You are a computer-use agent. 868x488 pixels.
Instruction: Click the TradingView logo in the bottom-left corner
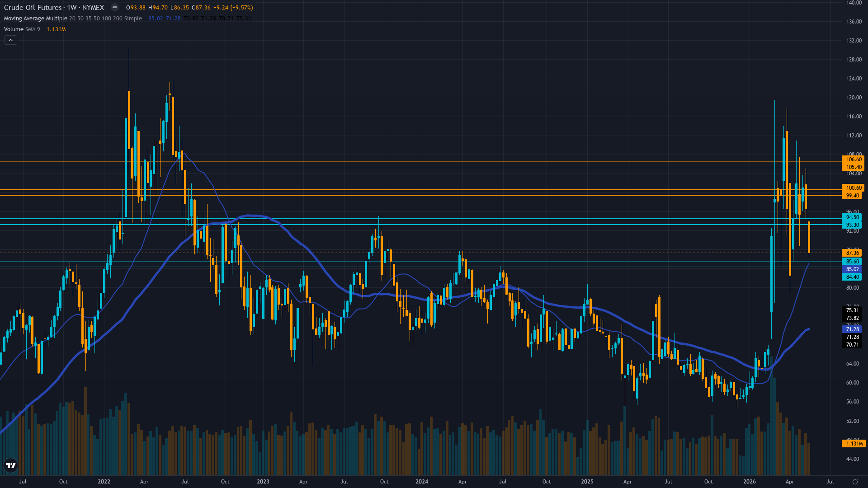10,465
